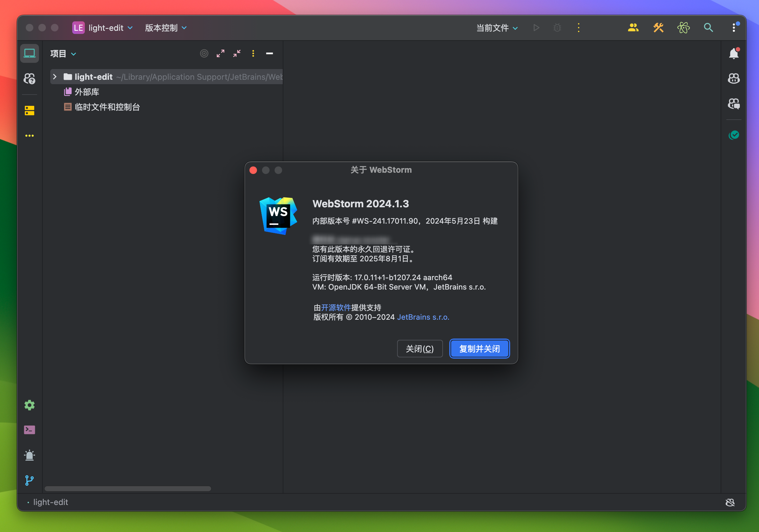Open the Git tool window
The height and width of the screenshot is (532, 759).
pos(30,481)
